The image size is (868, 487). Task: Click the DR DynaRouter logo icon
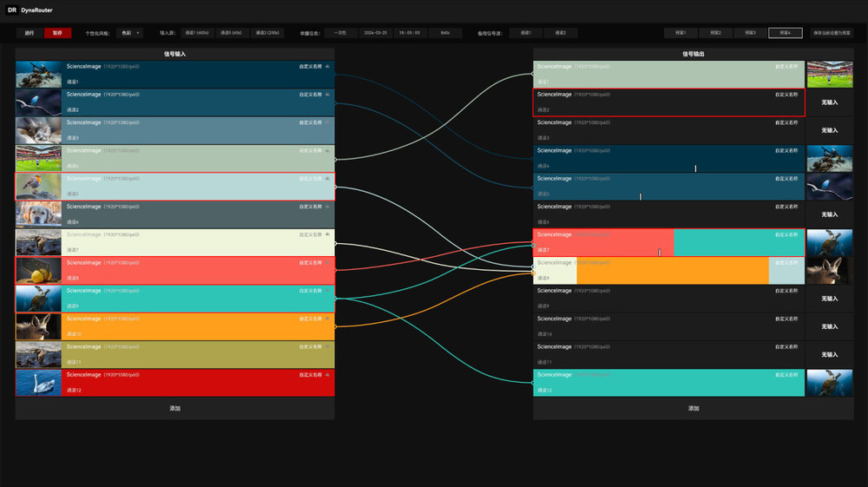point(12,10)
